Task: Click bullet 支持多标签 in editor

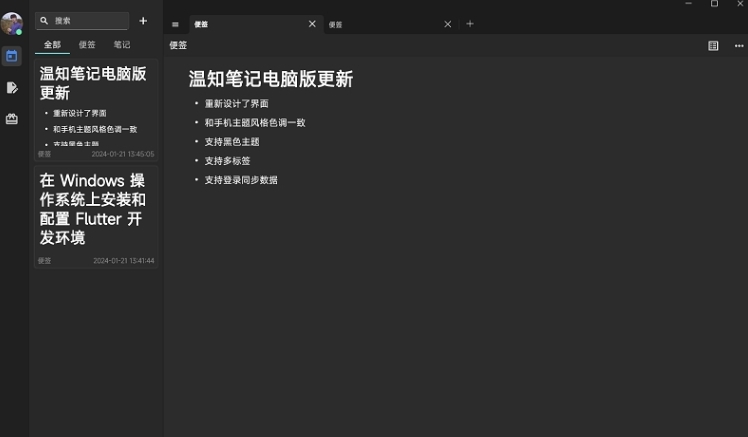Action: [227, 161]
